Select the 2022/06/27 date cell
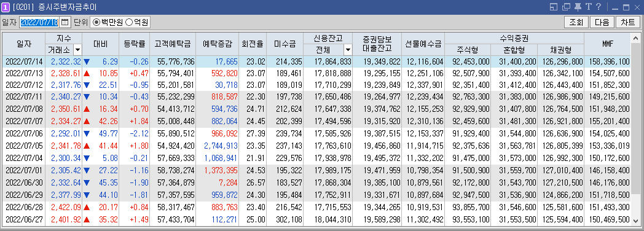 point(24,219)
